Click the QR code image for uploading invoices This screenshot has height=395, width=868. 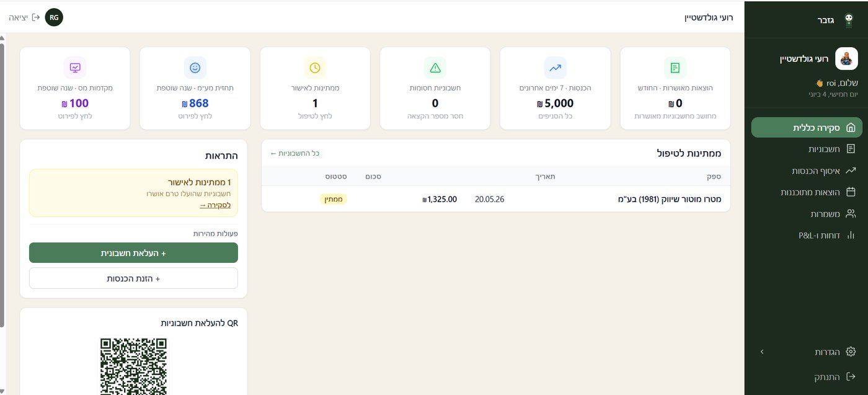133,366
